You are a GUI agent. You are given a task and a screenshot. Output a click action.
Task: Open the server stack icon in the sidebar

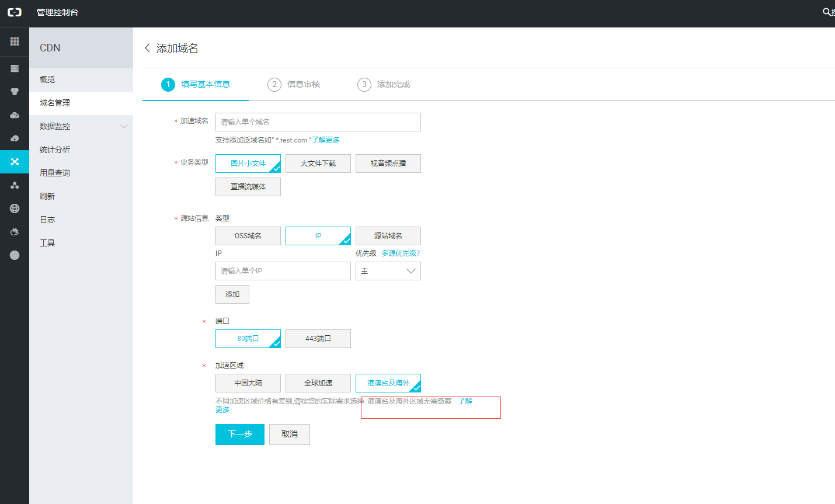15,68
